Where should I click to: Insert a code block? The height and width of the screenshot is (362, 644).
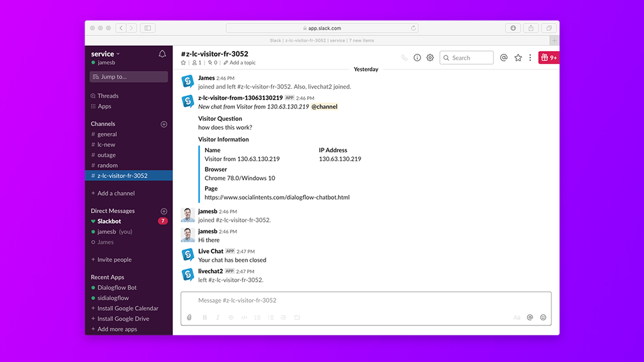[297, 317]
